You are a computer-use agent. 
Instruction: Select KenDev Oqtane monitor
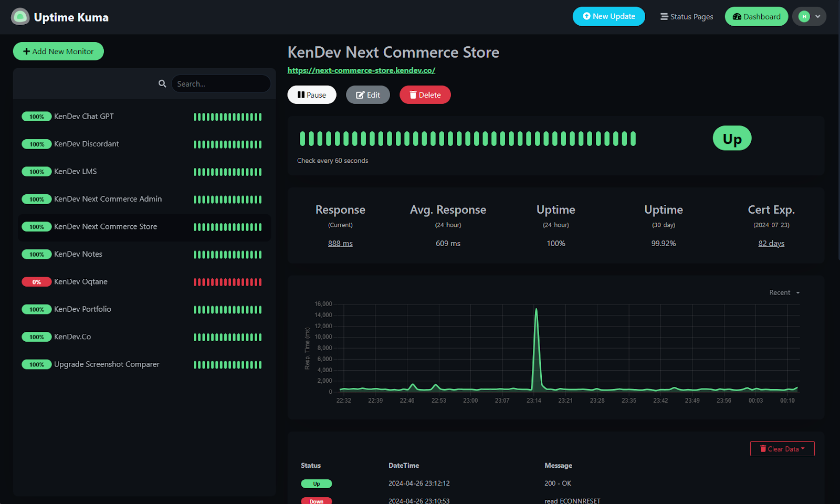(144, 282)
